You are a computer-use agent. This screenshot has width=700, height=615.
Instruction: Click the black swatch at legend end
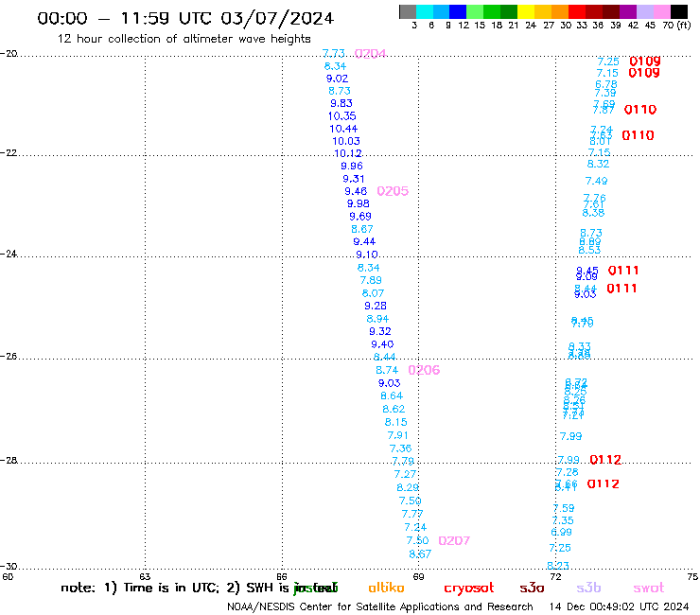pyautogui.click(x=678, y=11)
